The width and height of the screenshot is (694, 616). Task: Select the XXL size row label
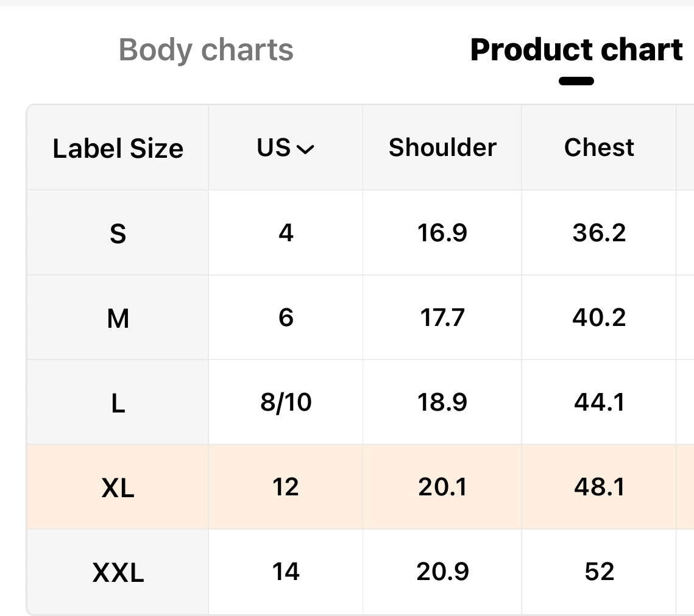click(118, 572)
